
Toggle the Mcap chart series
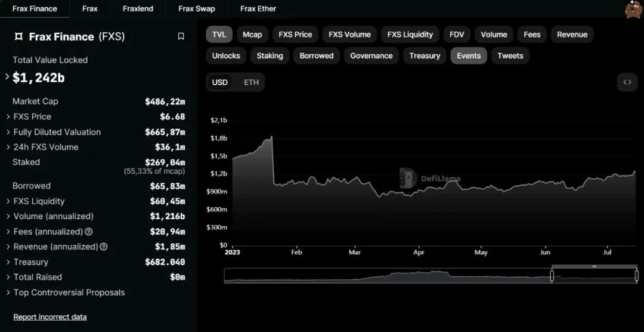pyautogui.click(x=252, y=35)
